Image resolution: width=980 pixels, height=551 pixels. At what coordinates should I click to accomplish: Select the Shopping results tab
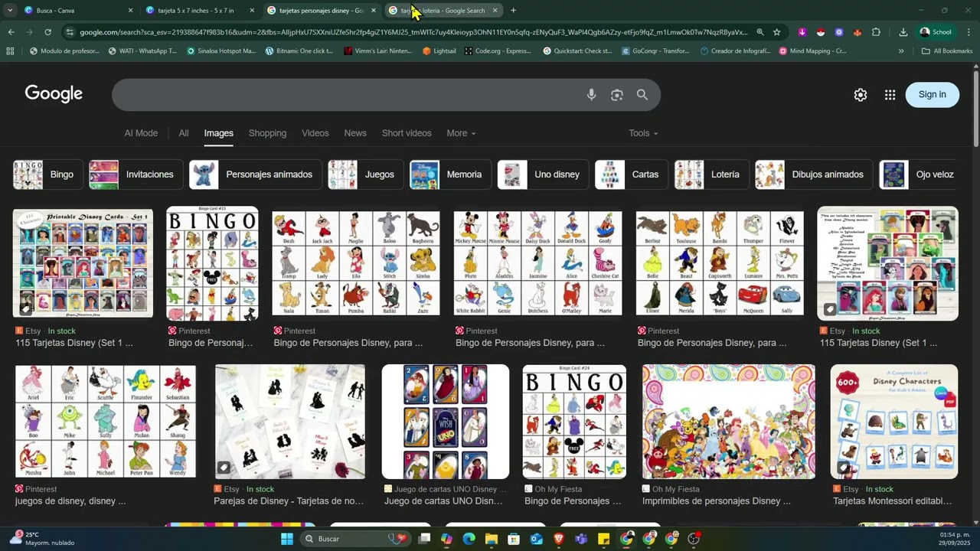coord(267,133)
